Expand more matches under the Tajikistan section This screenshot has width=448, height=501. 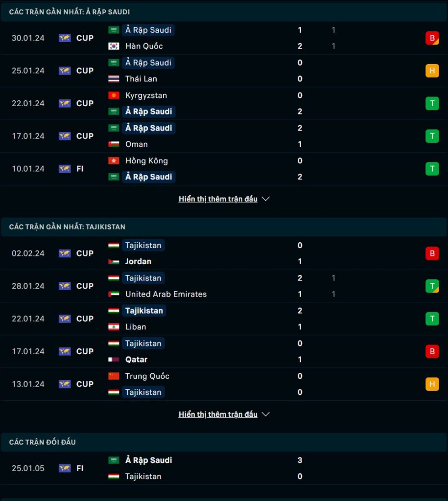point(218,414)
